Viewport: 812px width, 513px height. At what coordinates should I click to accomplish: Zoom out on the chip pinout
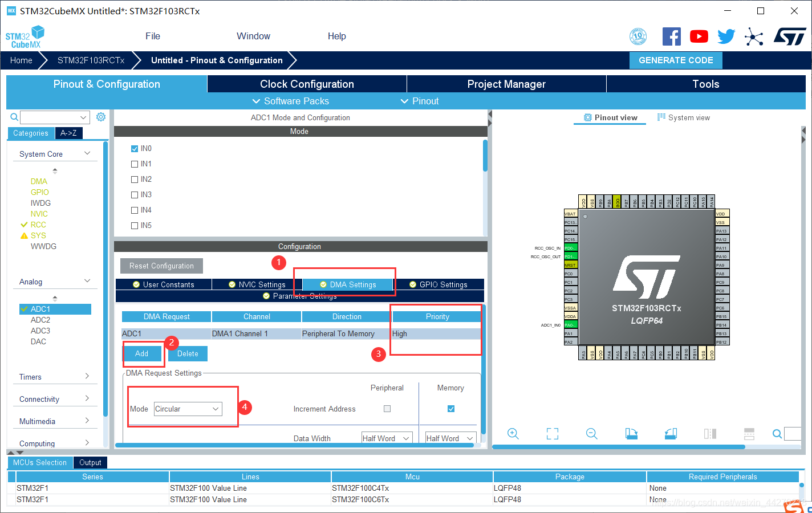tap(592, 434)
